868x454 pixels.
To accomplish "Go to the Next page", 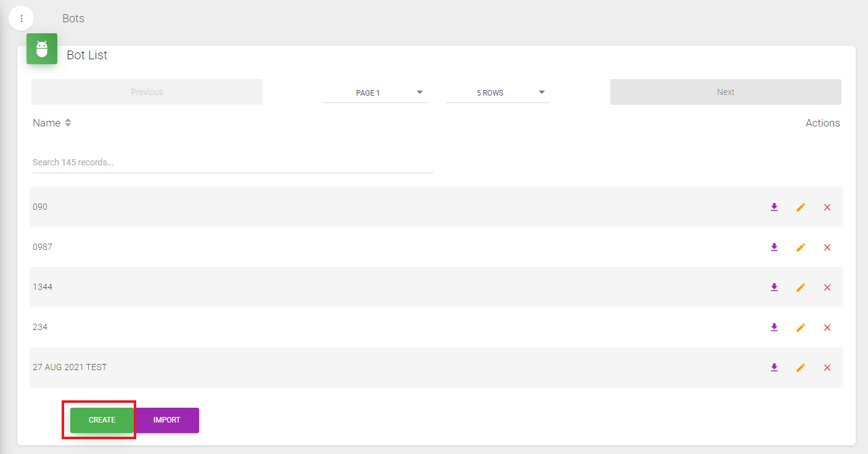I will pyautogui.click(x=726, y=92).
